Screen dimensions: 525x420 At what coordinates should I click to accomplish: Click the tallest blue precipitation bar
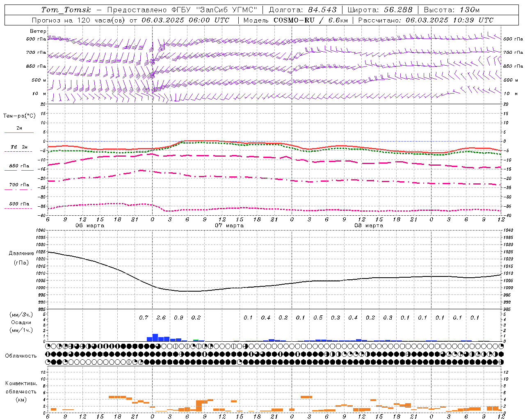coord(155,338)
